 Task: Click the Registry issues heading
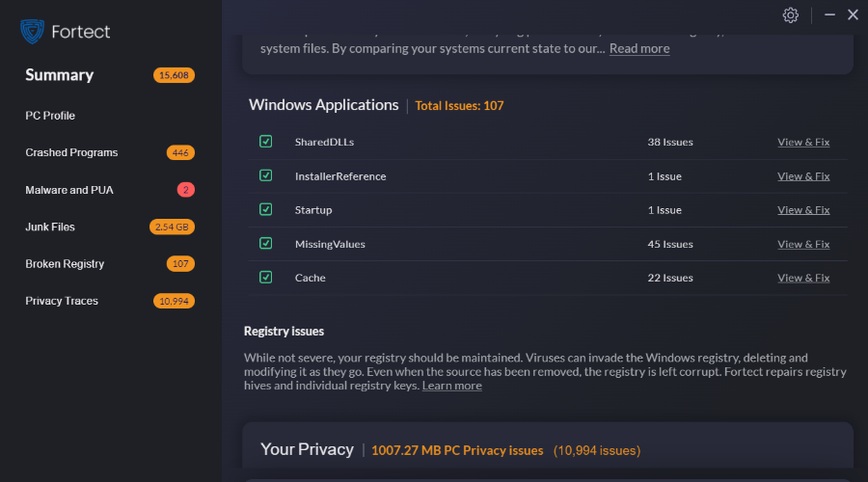(284, 332)
